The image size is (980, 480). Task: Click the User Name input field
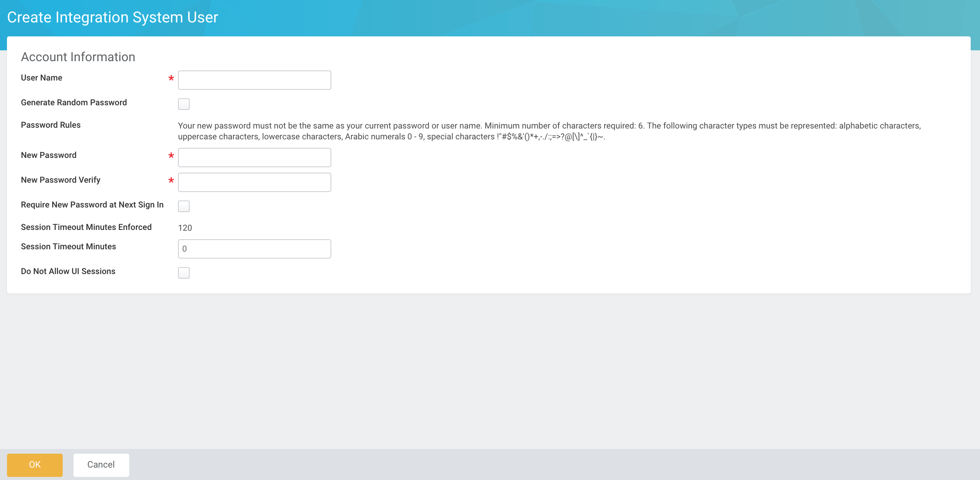[254, 80]
